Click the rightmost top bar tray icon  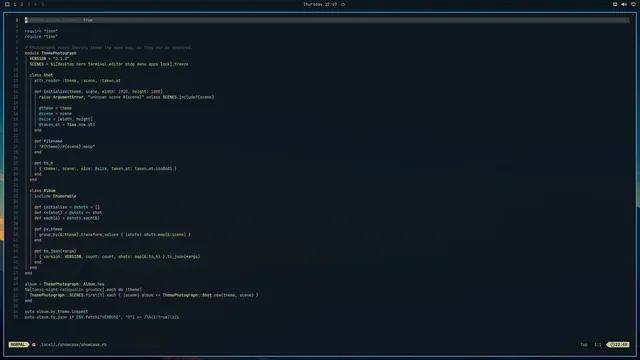pos(633,4)
